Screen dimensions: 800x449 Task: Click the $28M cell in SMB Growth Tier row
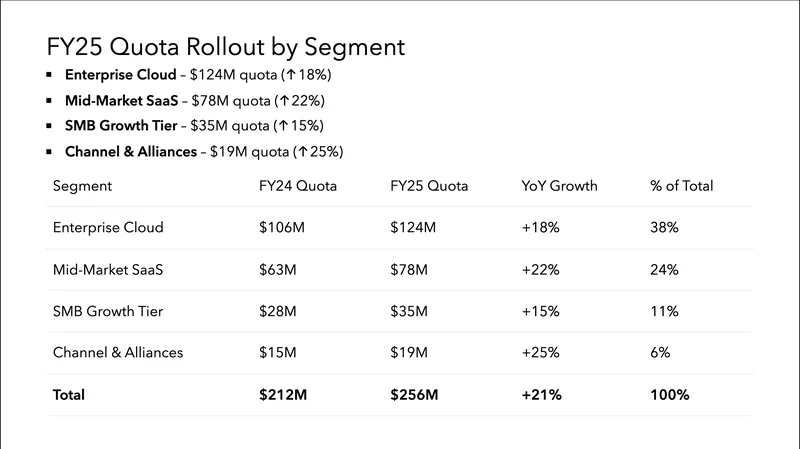point(278,311)
